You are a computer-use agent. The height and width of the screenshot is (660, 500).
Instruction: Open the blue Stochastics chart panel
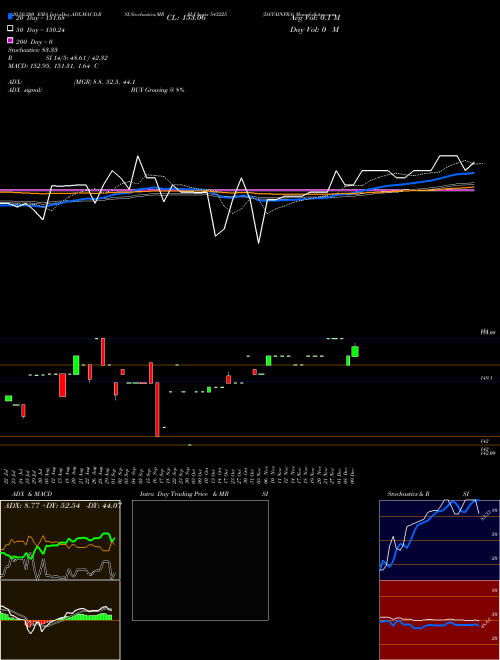pyautogui.click(x=439, y=540)
